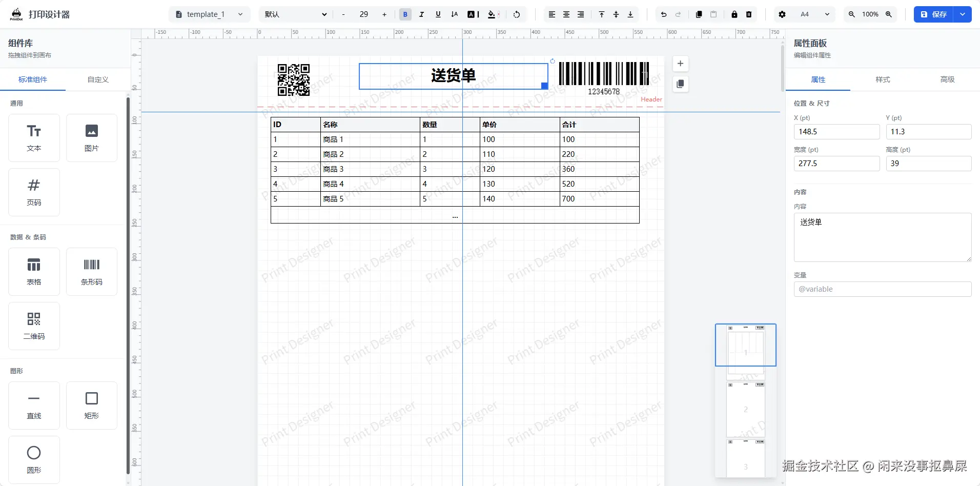Select the 表格 table component
The width and height of the screenshot is (980, 486).
[x=34, y=272]
